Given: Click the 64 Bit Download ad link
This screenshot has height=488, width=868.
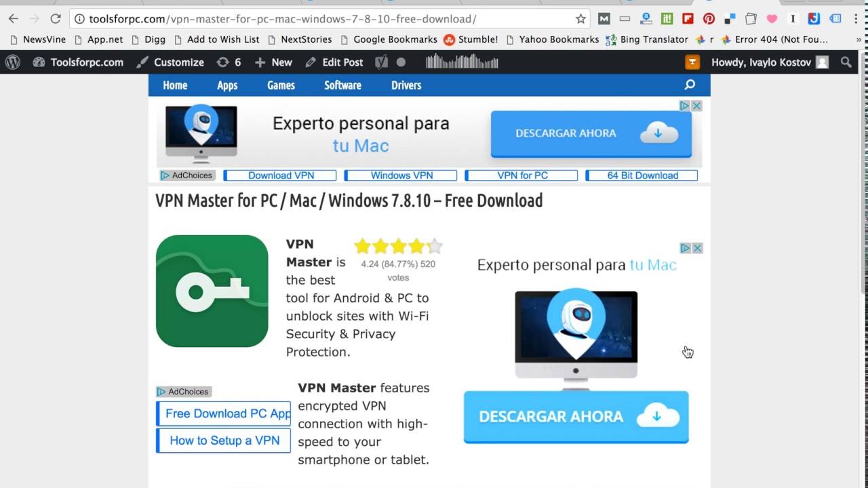Looking at the screenshot, I should click(642, 176).
